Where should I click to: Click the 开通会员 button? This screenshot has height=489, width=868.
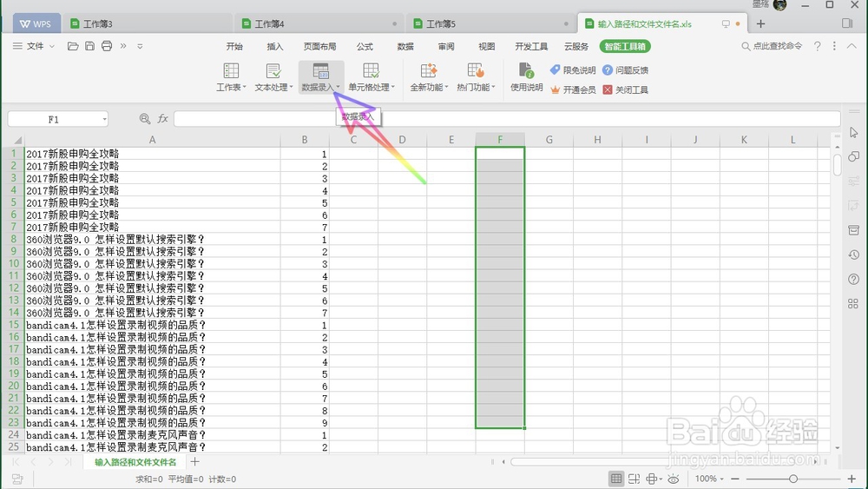click(x=572, y=89)
